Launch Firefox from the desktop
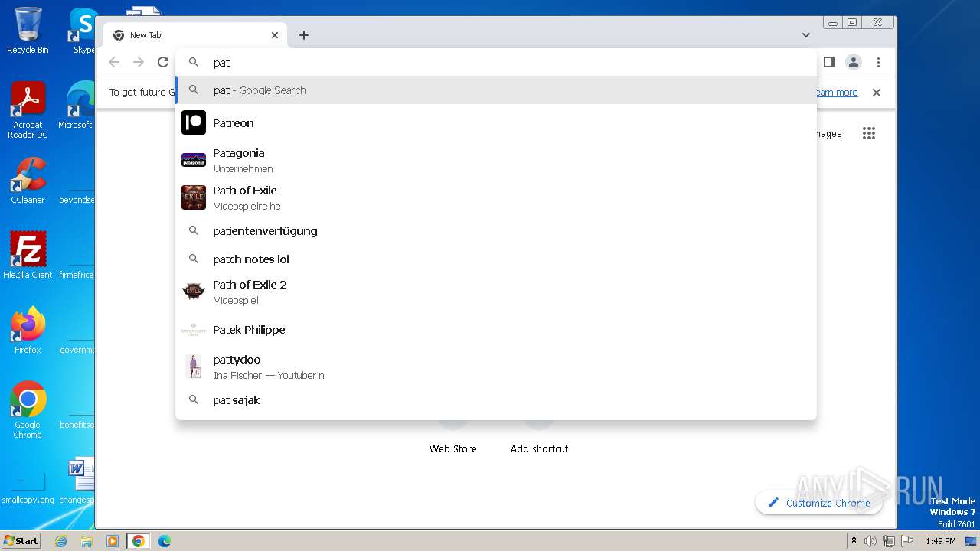 click(x=28, y=330)
